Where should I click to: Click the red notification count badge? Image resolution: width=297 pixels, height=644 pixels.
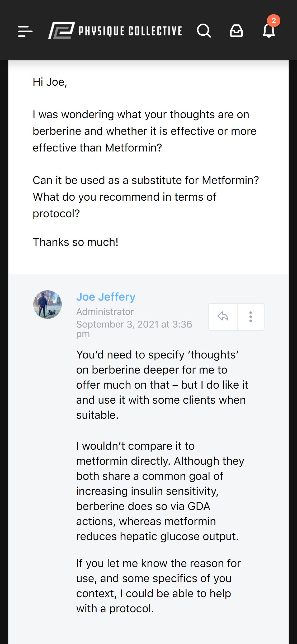pos(274,21)
